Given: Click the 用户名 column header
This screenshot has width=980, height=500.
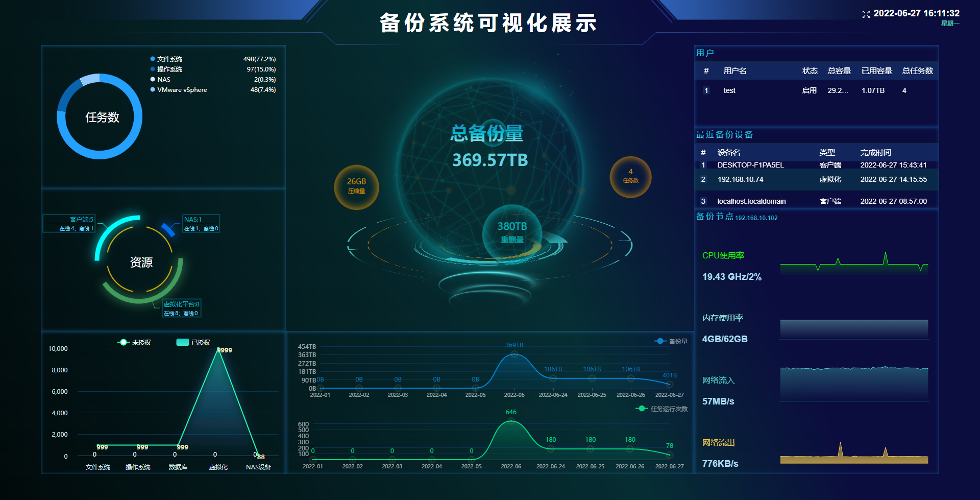Looking at the screenshot, I should (x=734, y=71).
